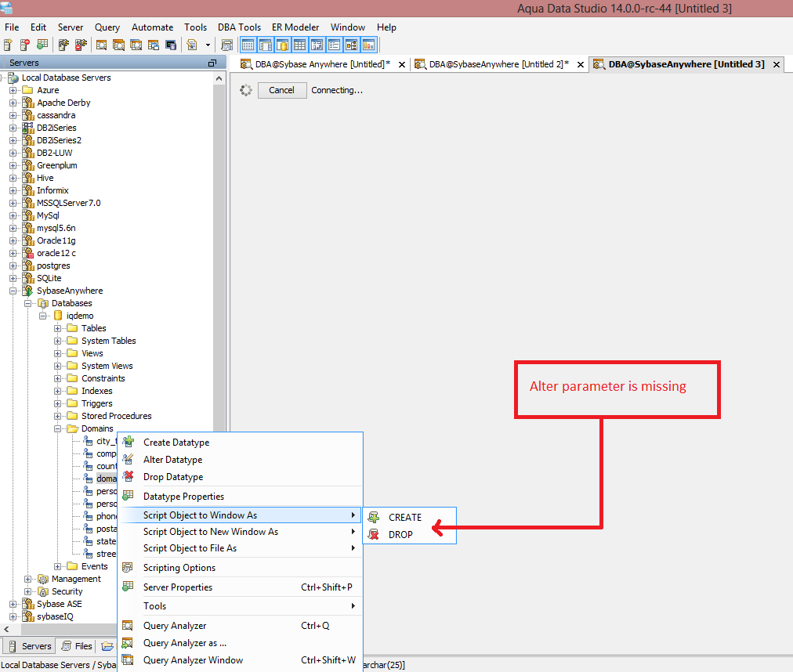Switch to DBA@Sybase Anywhere [Untitled] tab
This screenshot has height=672, width=793.
point(323,64)
